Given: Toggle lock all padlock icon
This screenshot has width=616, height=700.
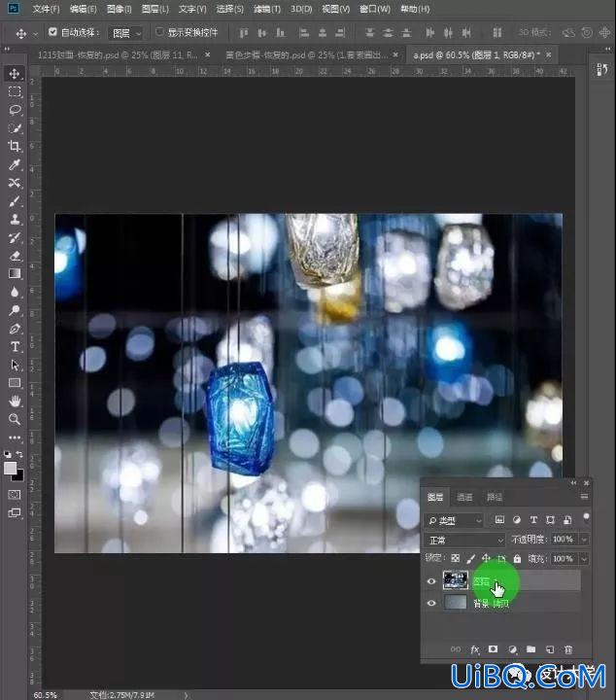Looking at the screenshot, I should pos(517,558).
